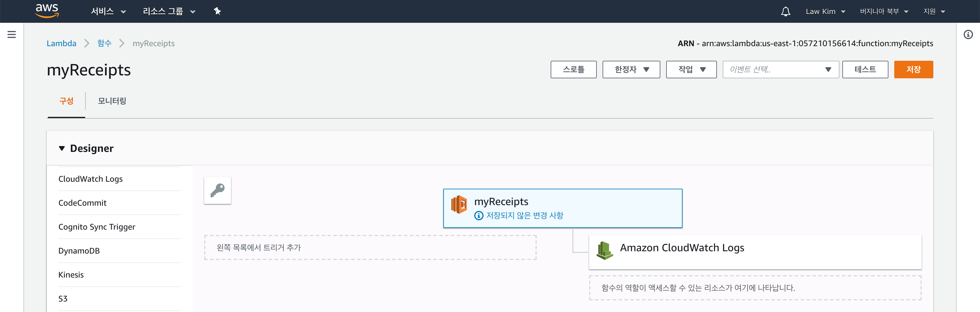Open the Law Kim account menu
The height and width of the screenshot is (312, 980).
pyautogui.click(x=825, y=11)
